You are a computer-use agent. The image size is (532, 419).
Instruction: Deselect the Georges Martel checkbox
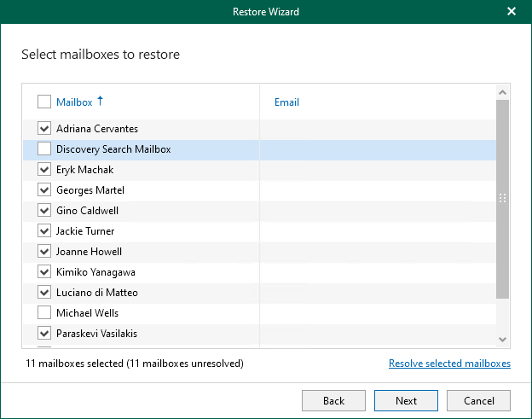(x=44, y=190)
